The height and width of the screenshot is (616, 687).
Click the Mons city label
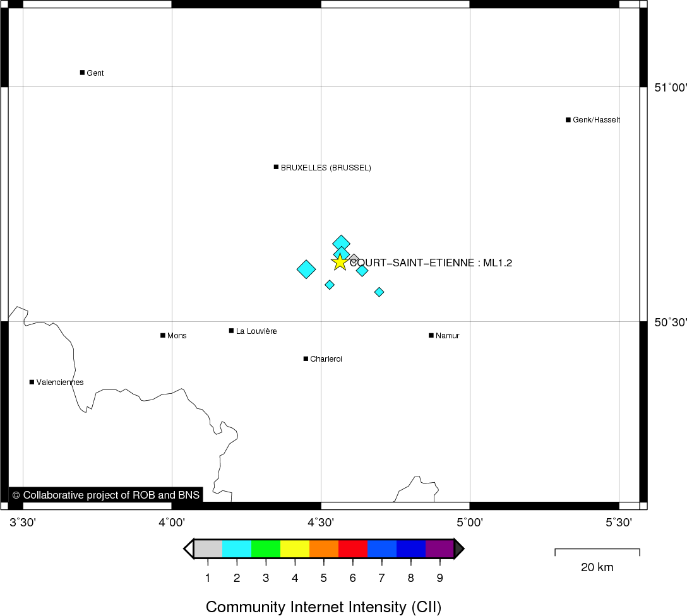click(177, 336)
